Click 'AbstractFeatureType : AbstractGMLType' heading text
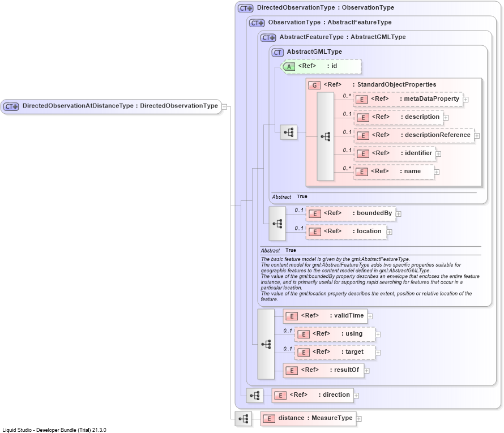Viewport: 504px width, 433px height. [343, 37]
